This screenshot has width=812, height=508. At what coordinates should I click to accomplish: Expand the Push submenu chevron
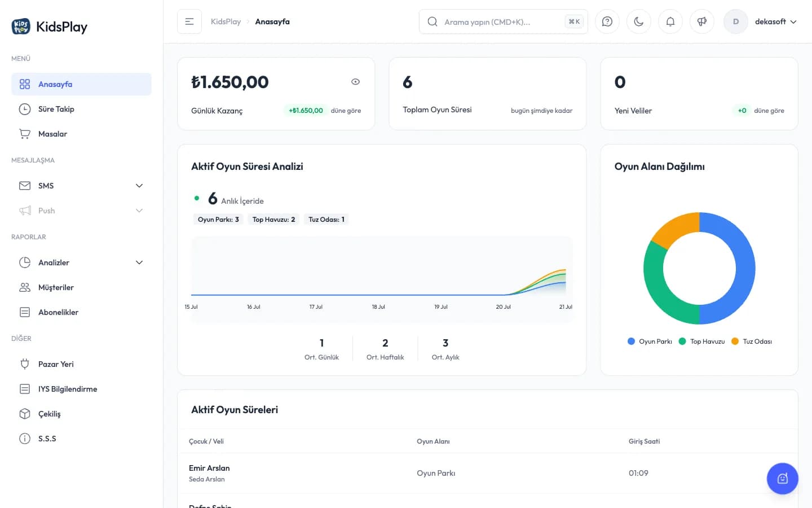(139, 211)
